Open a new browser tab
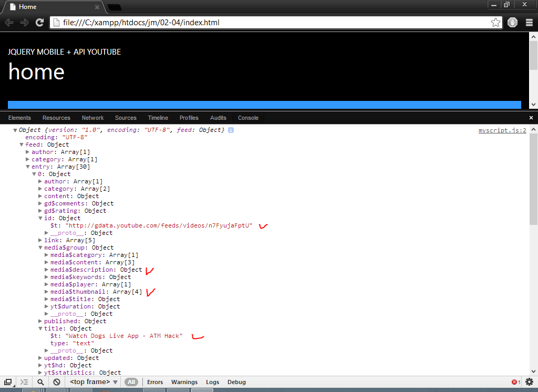Viewport: 538px width, 392px height. click(114, 7)
